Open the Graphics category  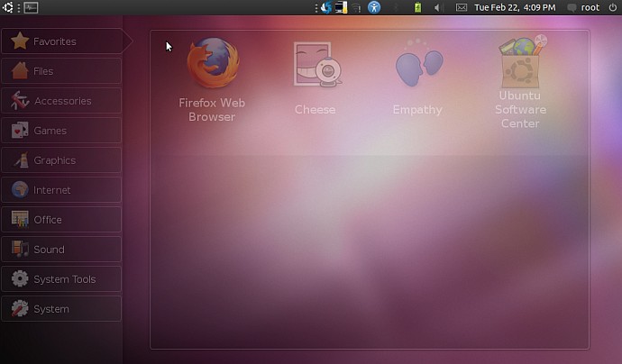(62, 160)
